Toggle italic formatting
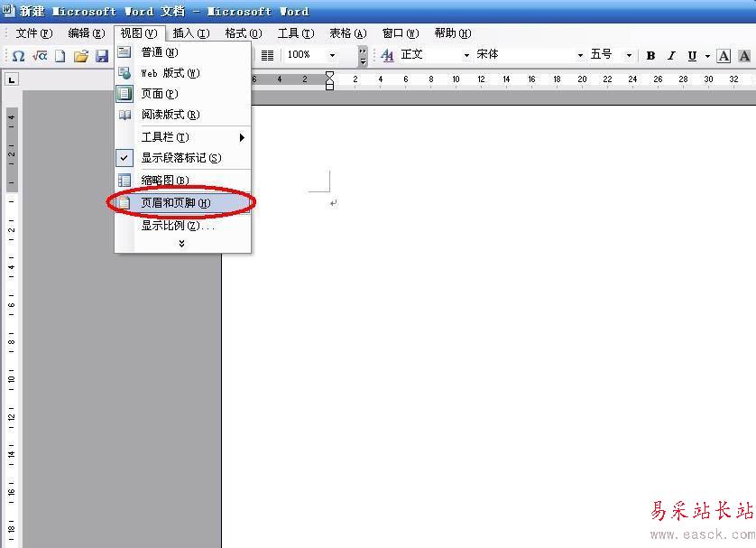The image size is (756, 548). (x=671, y=55)
